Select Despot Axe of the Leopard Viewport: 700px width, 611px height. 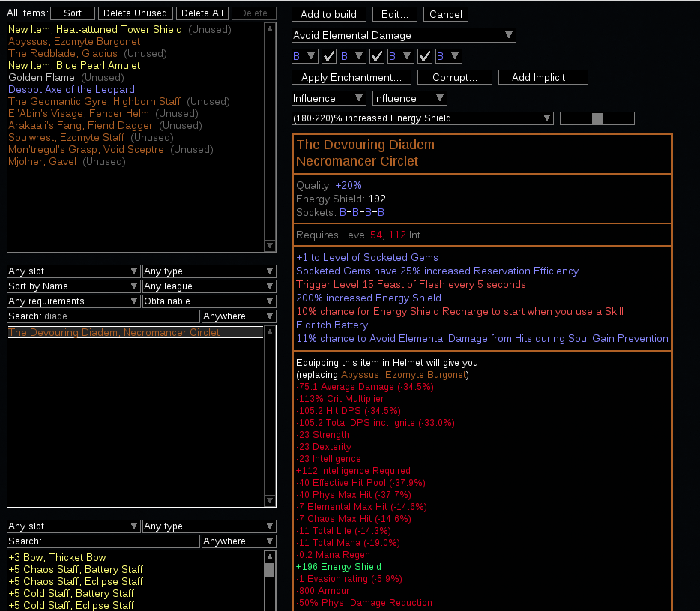point(136,90)
